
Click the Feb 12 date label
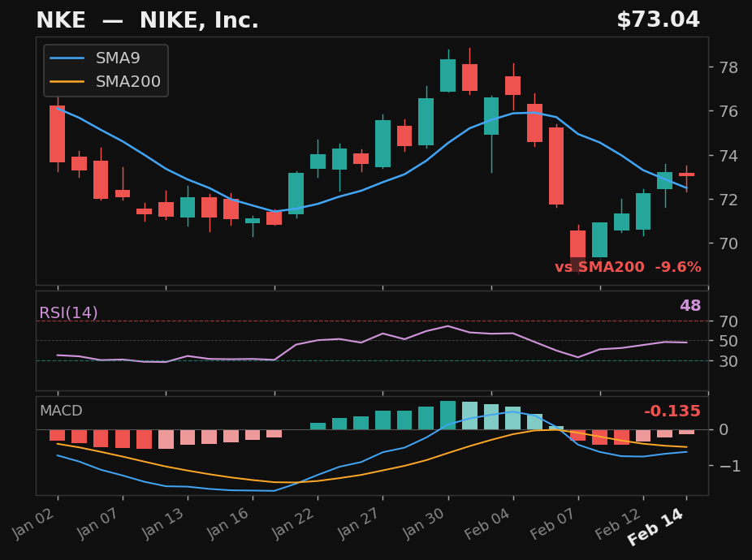pyautogui.click(x=618, y=523)
